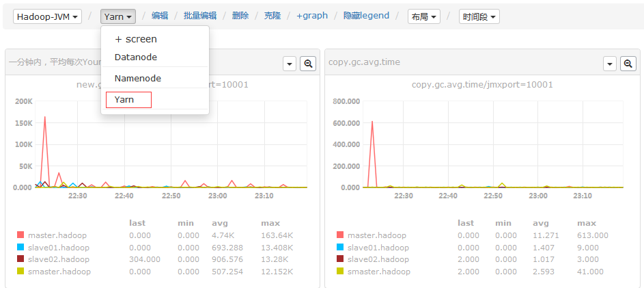Click the 隐藏legend link
The width and height of the screenshot is (644, 288).
(x=366, y=16)
